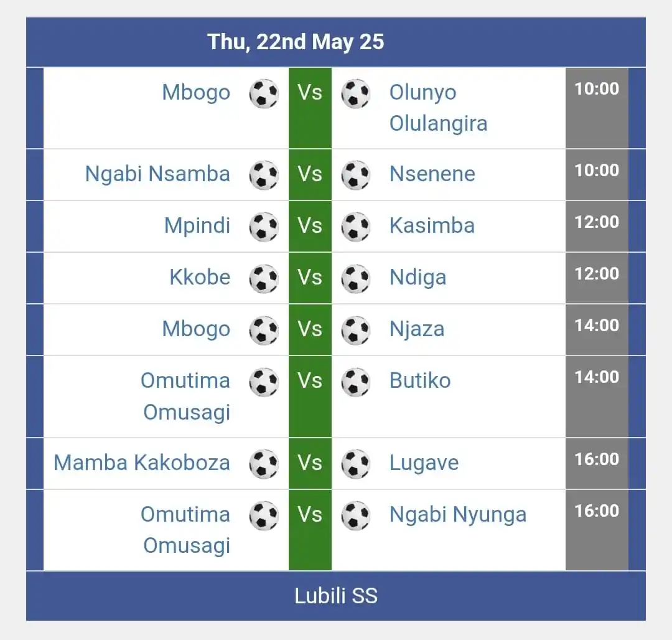Click the Vs cell for Kkobe versus Ndiga

click(310, 278)
